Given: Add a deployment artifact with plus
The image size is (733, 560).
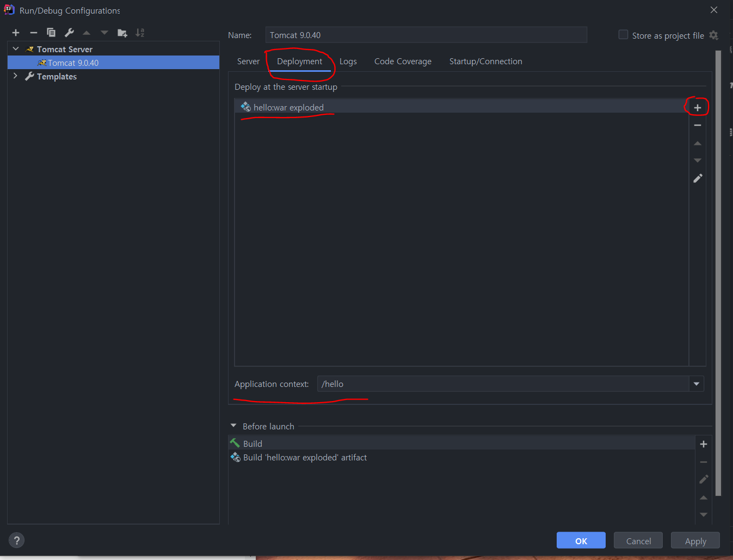Looking at the screenshot, I should 698,108.
